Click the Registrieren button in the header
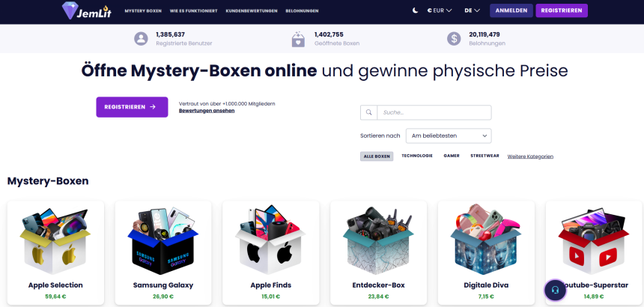This screenshot has width=644, height=307. [x=562, y=10]
